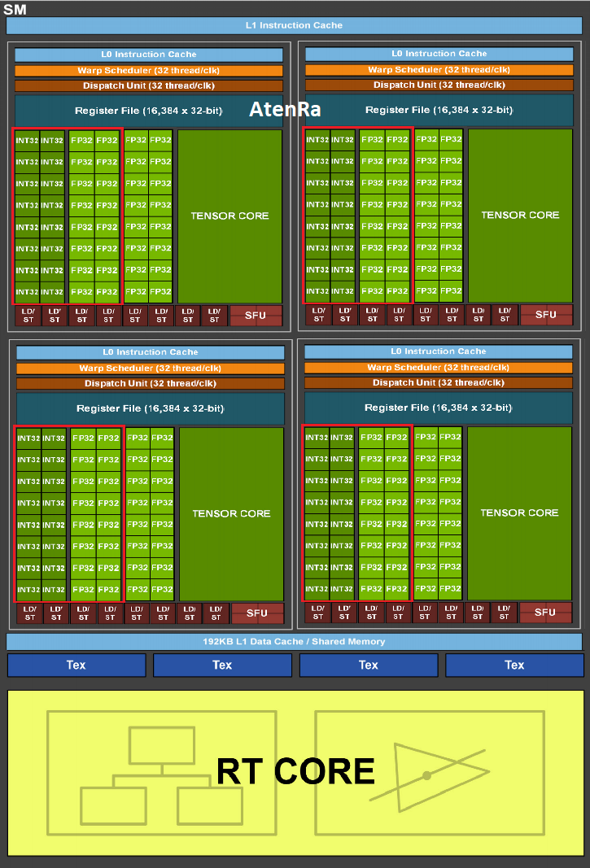The width and height of the screenshot is (590, 868).
Task: Click the bottom-right partition's L0 Instruction Cache
Action: (x=438, y=351)
